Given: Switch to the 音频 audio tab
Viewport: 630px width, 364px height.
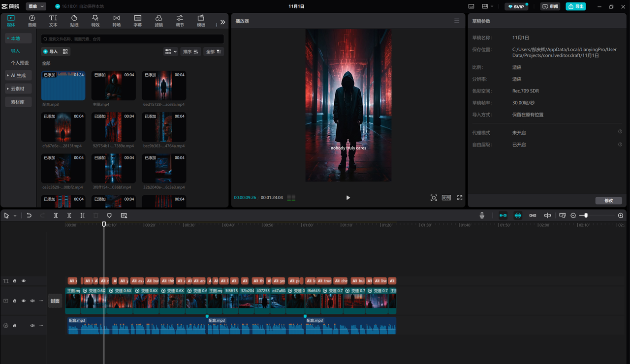Looking at the screenshot, I should pyautogui.click(x=32, y=21).
